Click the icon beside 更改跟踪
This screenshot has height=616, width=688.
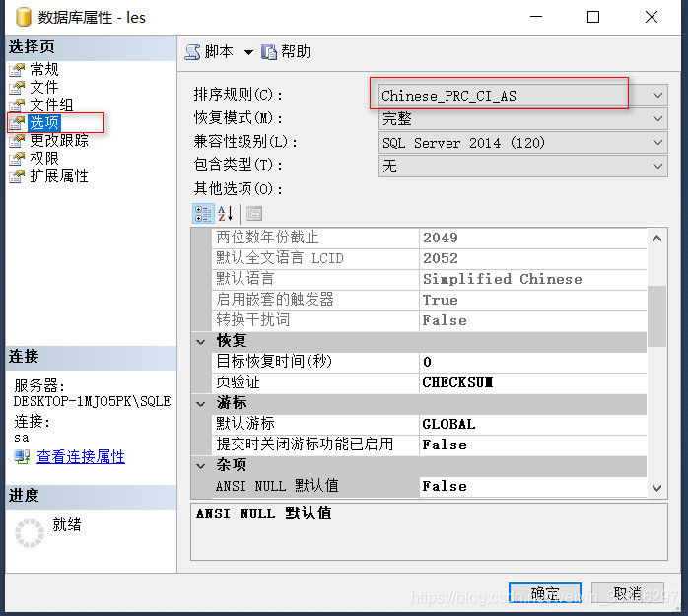(x=17, y=141)
